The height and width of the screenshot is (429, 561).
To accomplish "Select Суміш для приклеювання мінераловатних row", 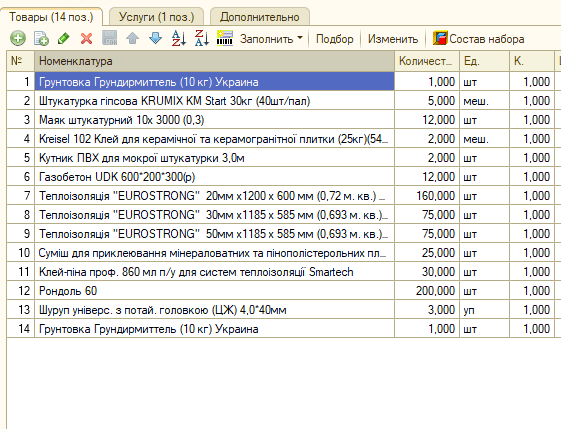I will pos(214,253).
